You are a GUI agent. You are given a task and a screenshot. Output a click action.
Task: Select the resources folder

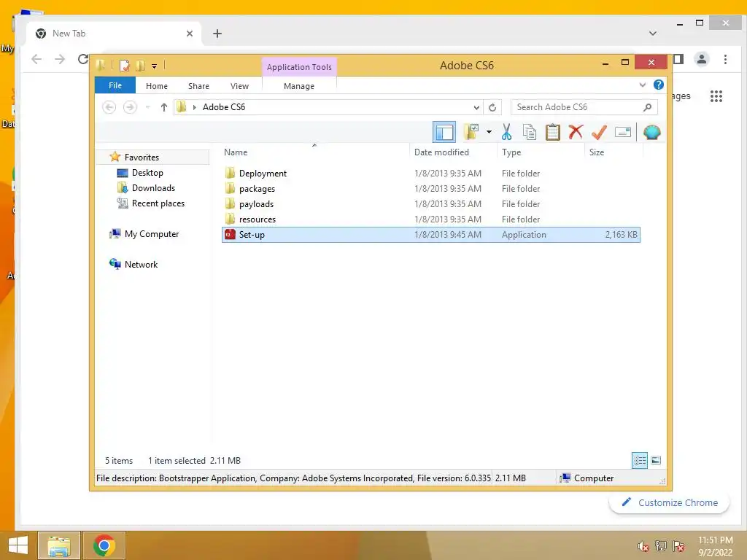coord(430,219)
